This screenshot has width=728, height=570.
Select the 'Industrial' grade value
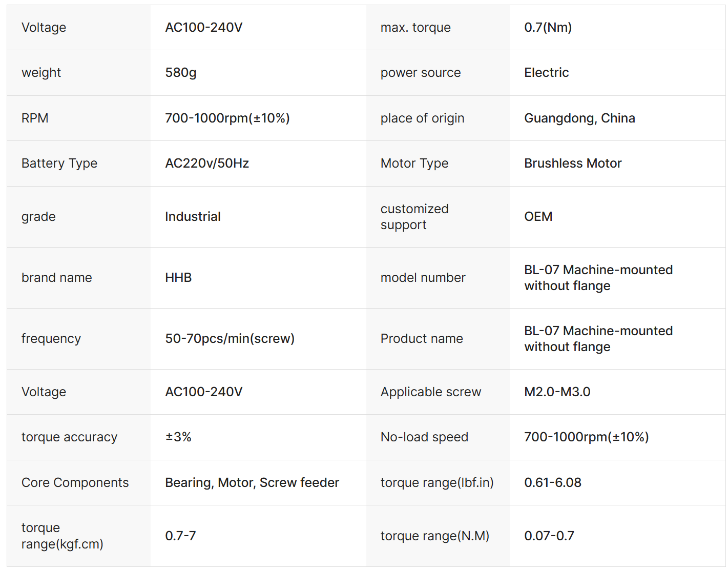(193, 217)
